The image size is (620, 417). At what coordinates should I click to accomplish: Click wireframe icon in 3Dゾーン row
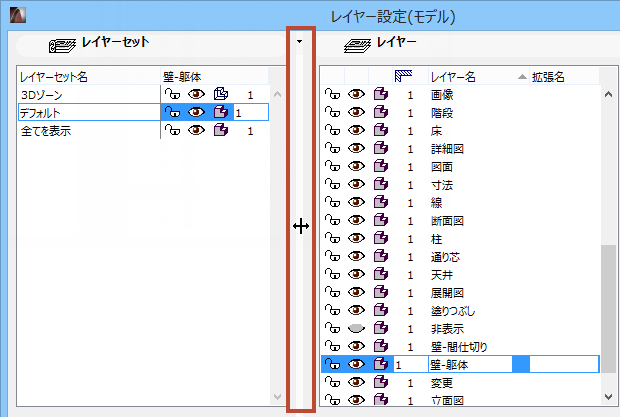coord(221,94)
